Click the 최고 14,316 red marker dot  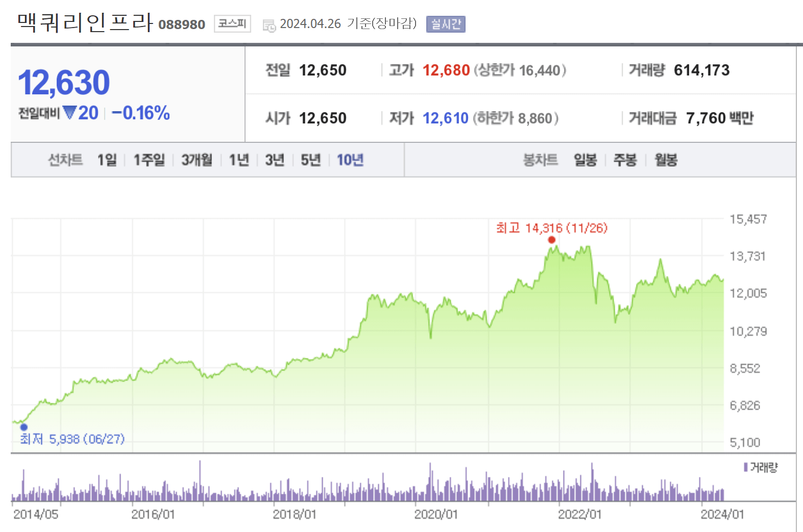[x=551, y=240]
